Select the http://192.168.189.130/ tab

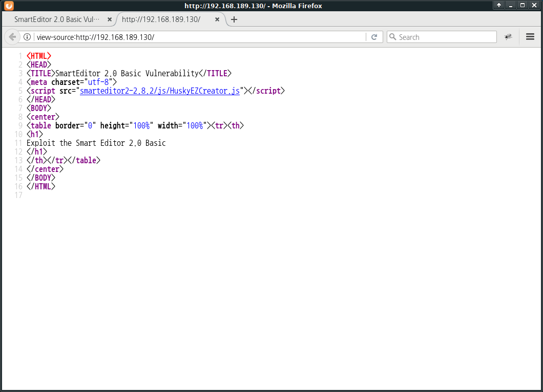pos(170,19)
